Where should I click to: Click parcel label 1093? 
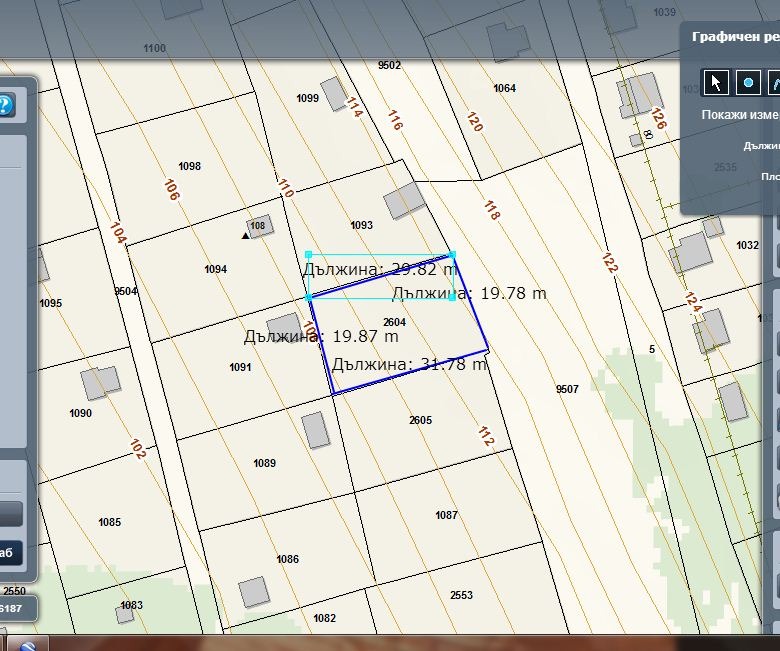click(x=362, y=225)
